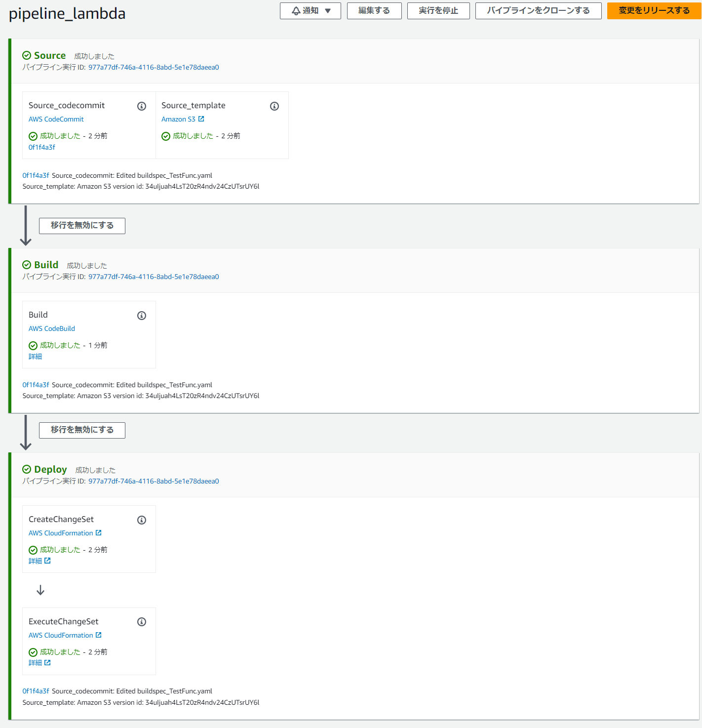Open 詳細 details link in Build card

tap(35, 357)
